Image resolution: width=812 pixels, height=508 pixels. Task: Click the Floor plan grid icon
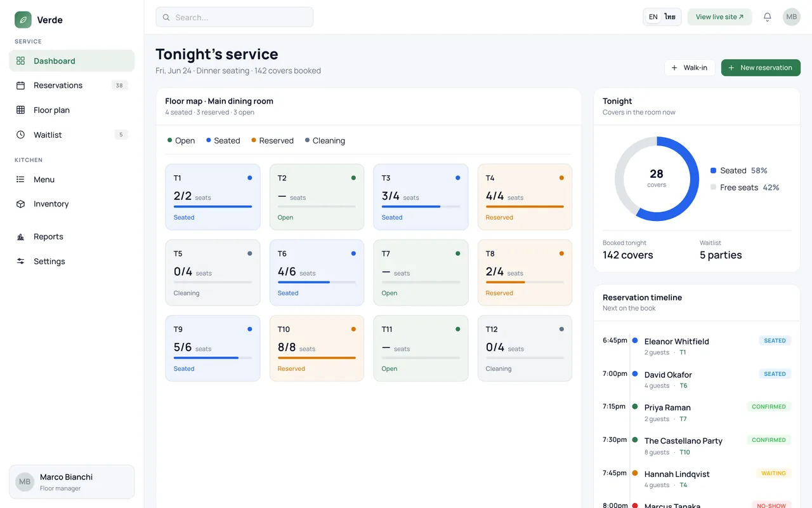tap(20, 110)
